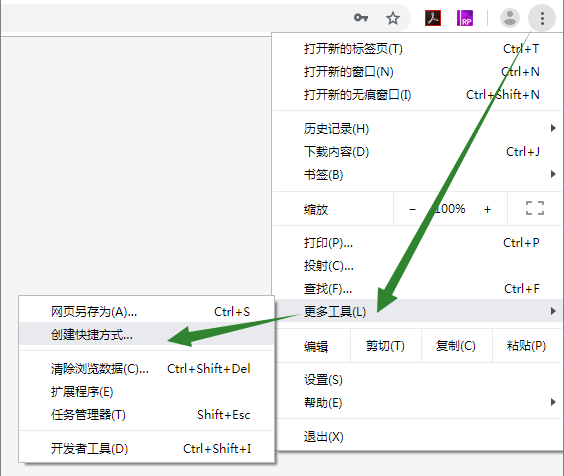Click the three-dot Chrome menu button

542,18
